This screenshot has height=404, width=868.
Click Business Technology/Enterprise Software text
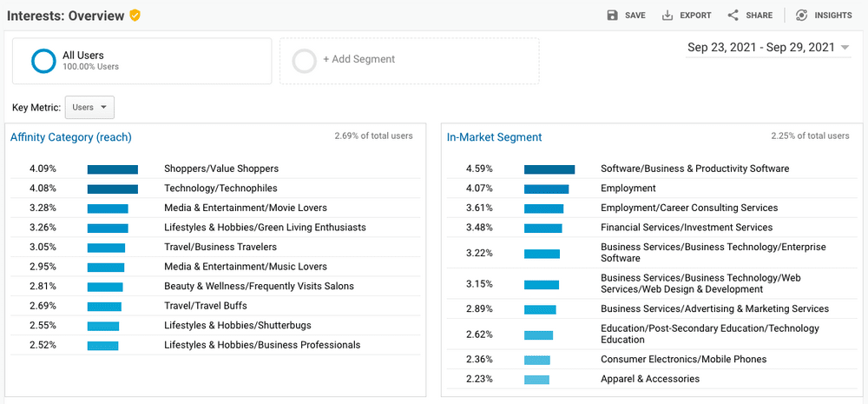coord(713,252)
